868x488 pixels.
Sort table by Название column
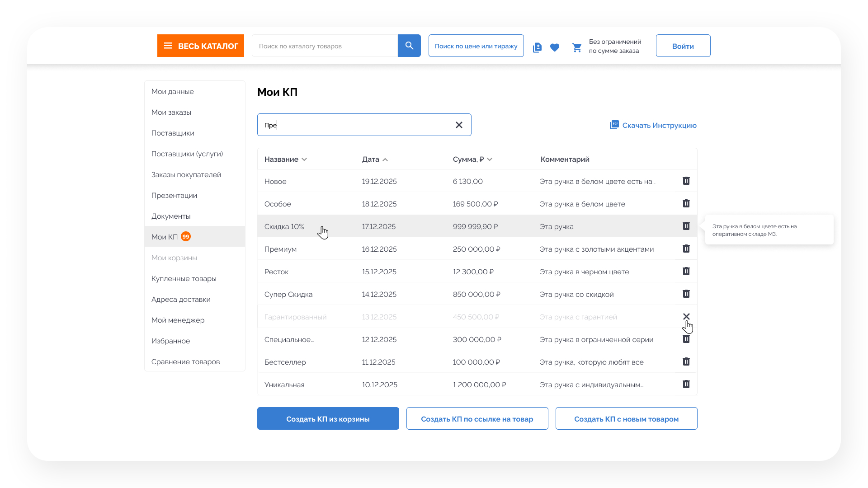point(286,159)
